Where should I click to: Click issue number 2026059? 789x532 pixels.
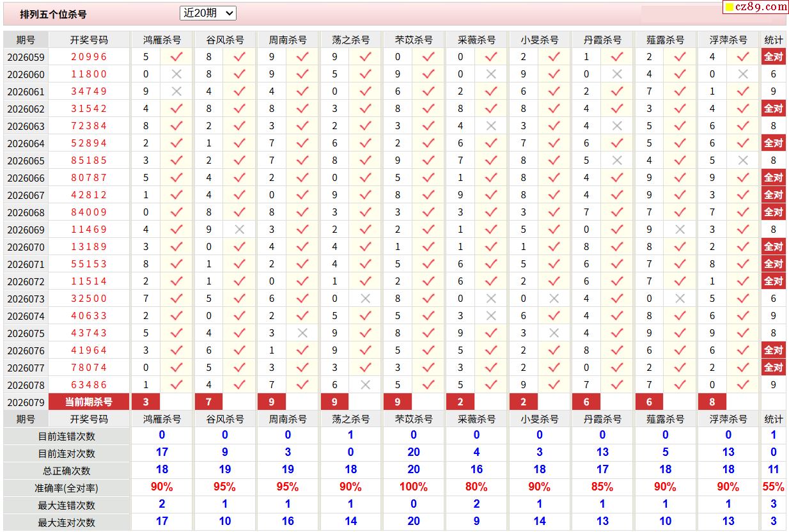coord(26,57)
